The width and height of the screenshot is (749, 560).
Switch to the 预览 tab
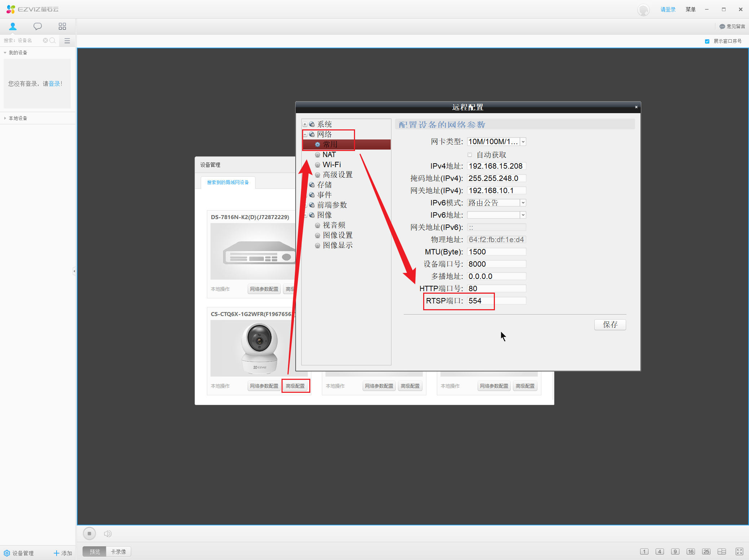click(x=94, y=552)
